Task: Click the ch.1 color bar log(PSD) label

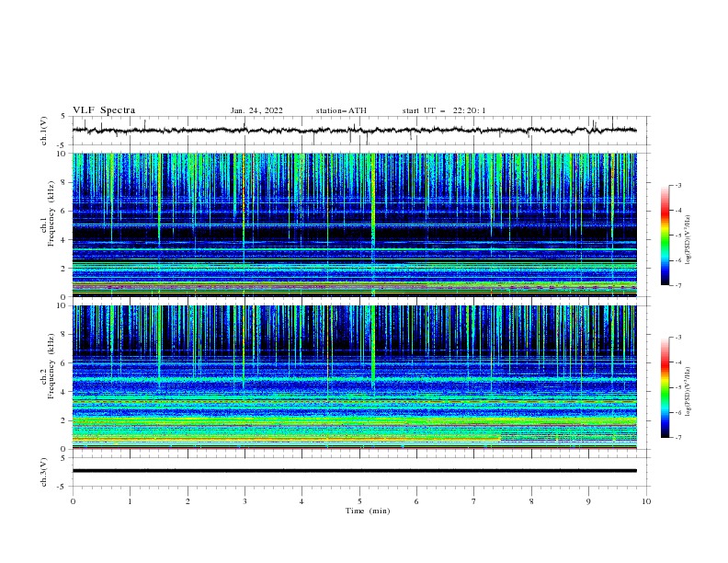Action: point(688,240)
